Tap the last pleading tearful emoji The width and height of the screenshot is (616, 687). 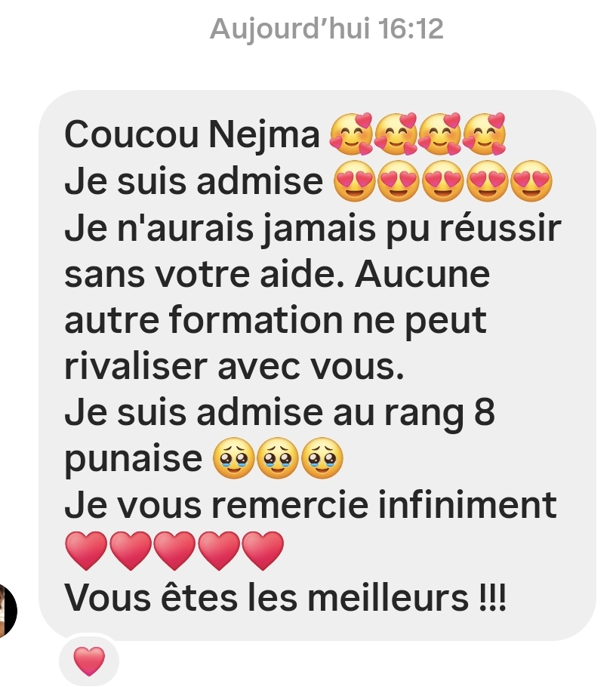(x=322, y=457)
